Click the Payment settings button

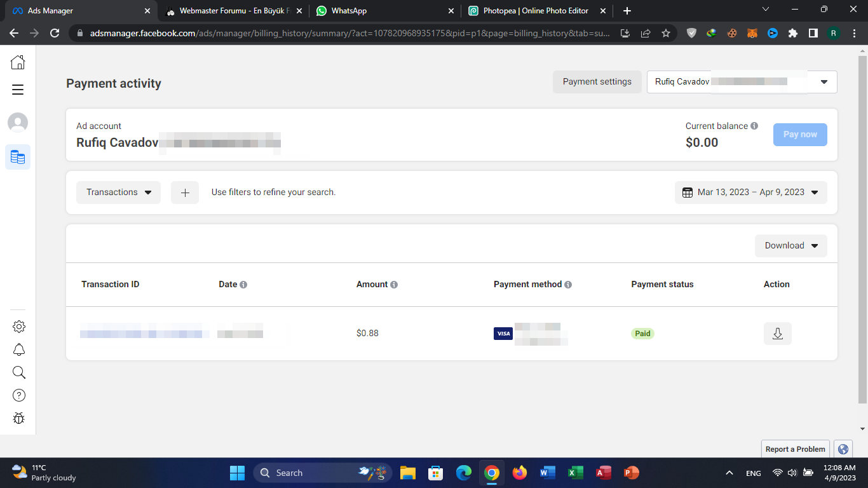tap(597, 82)
